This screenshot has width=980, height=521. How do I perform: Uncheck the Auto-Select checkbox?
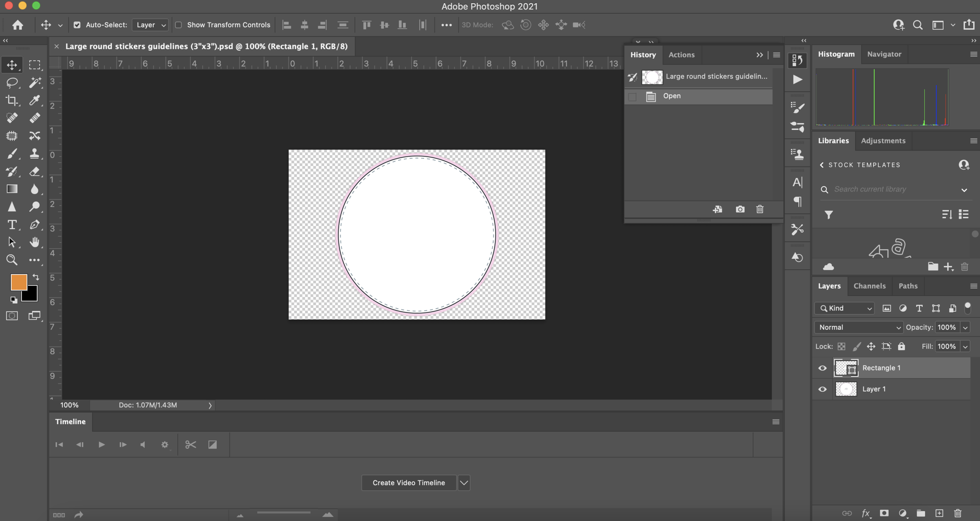(77, 25)
